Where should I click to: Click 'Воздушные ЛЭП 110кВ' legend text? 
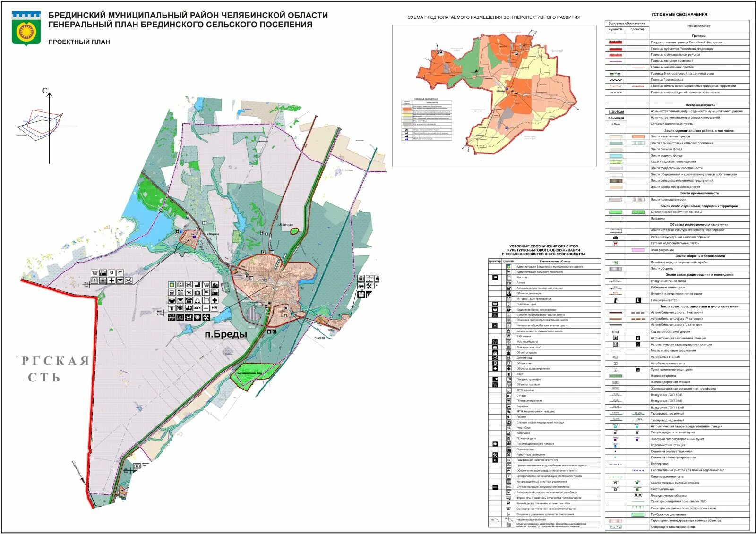pyautogui.click(x=667, y=407)
